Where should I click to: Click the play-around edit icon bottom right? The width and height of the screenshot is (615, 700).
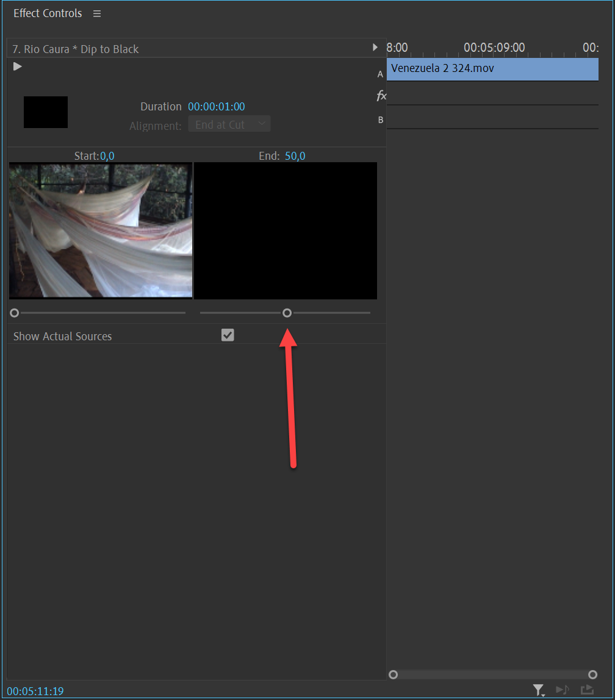coord(587,690)
